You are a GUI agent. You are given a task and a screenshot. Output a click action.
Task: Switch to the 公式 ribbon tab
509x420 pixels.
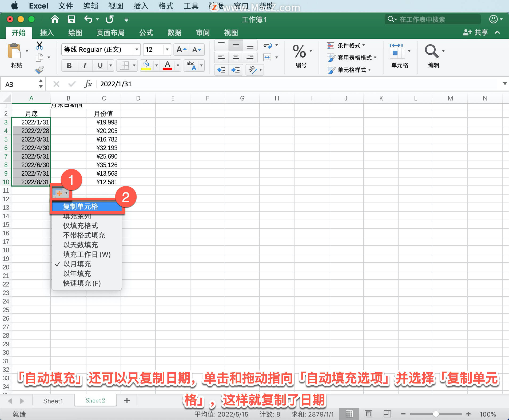point(145,33)
